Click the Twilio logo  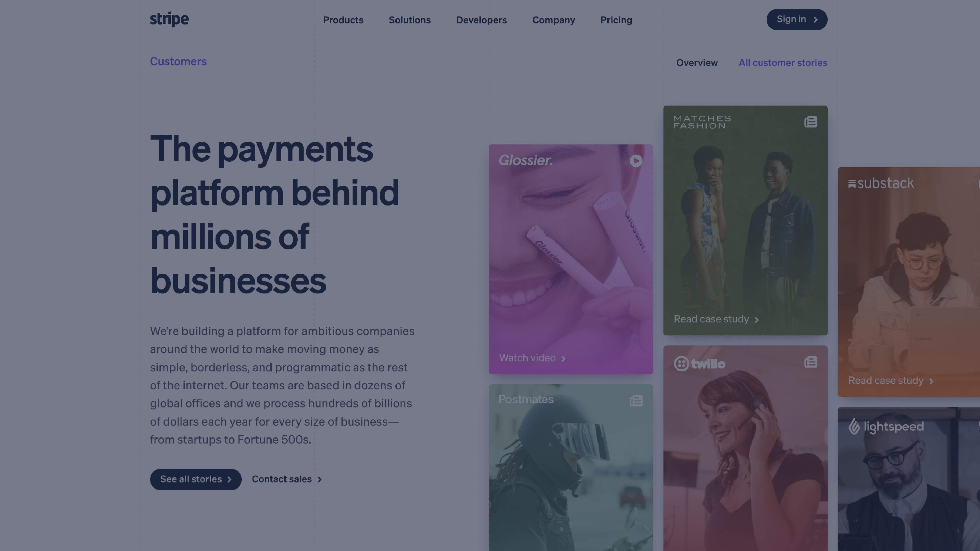click(x=699, y=364)
